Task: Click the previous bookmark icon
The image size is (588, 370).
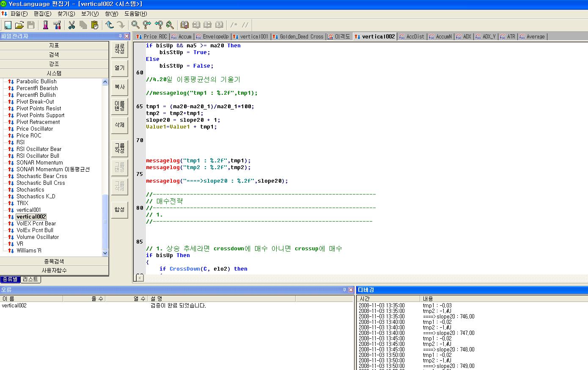Action: 208,25
